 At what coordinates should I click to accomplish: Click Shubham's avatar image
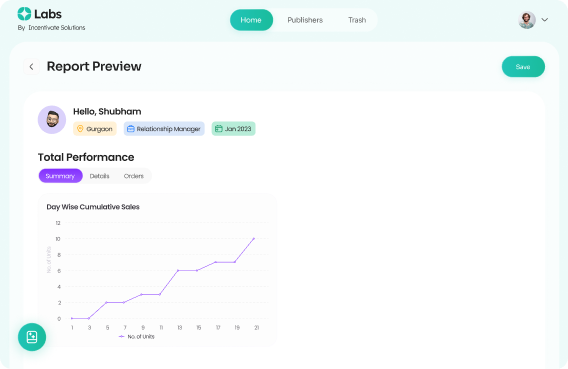tap(52, 120)
